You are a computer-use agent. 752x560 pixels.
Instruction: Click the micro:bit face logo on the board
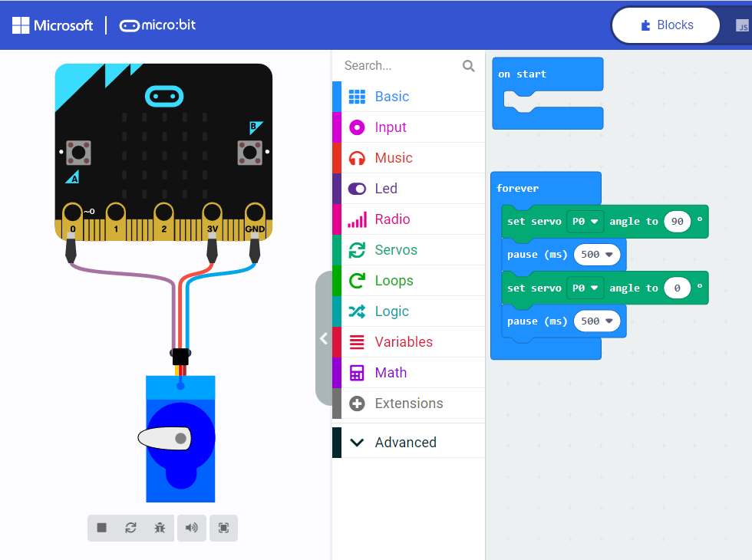coord(164,97)
